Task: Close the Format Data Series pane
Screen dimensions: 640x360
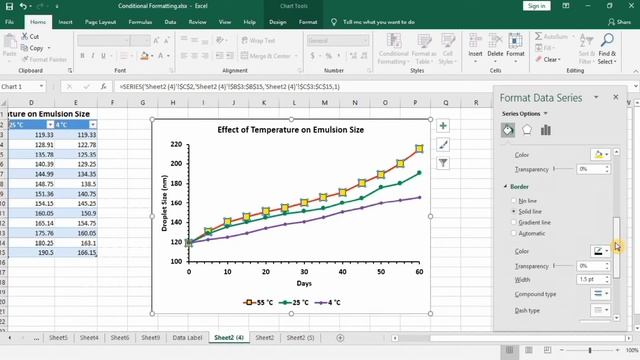Action: [x=616, y=97]
